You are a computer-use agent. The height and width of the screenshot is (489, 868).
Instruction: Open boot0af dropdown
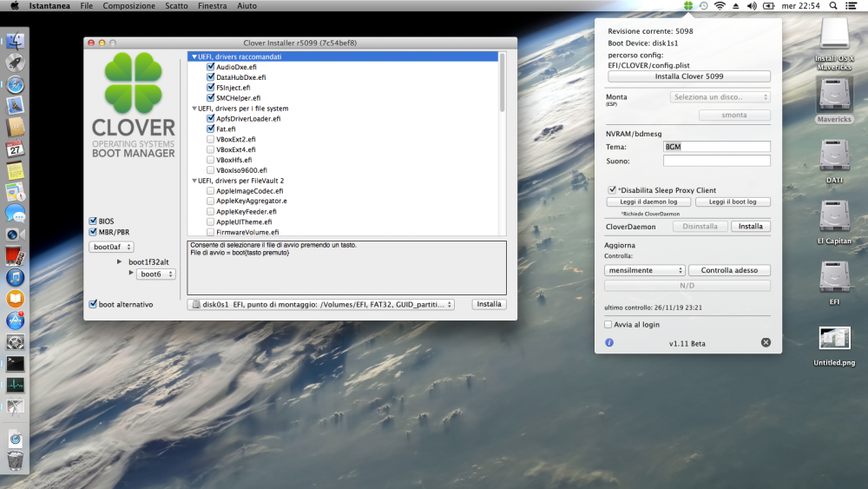click(111, 247)
